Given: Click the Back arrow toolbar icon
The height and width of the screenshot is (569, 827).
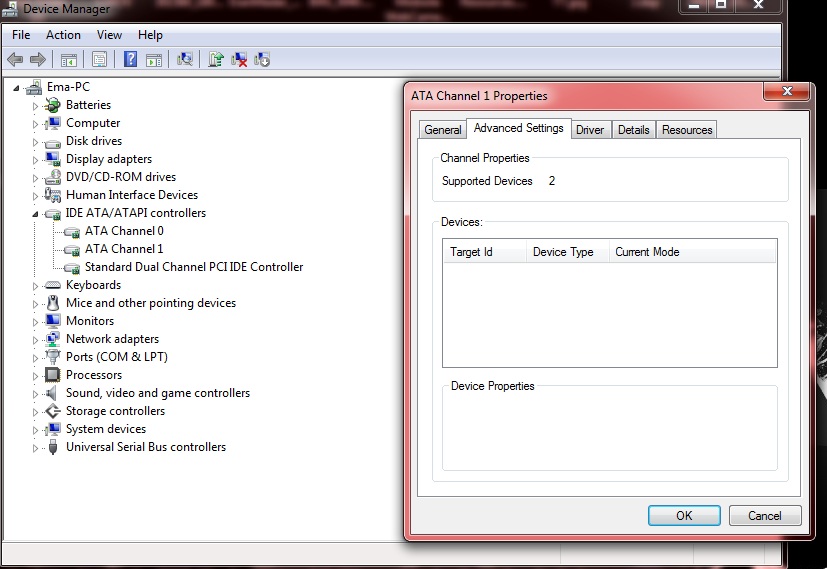Looking at the screenshot, I should coord(15,60).
